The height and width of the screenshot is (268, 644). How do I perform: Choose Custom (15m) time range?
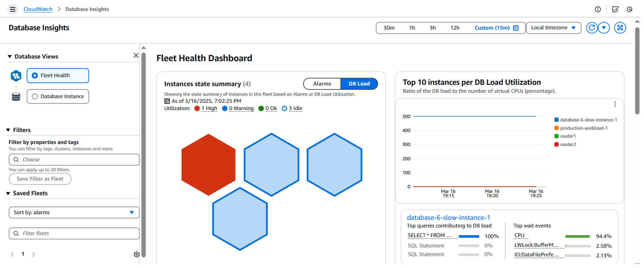pyautogui.click(x=496, y=28)
